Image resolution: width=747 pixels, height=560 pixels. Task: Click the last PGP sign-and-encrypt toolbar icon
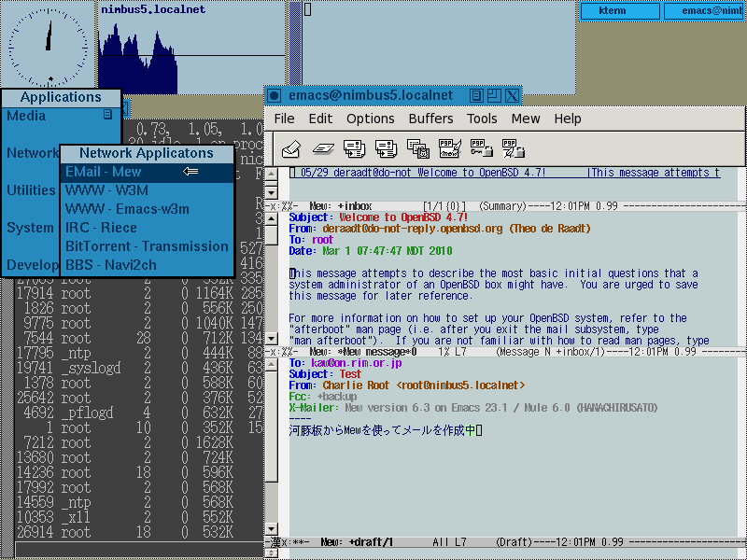[x=513, y=148]
